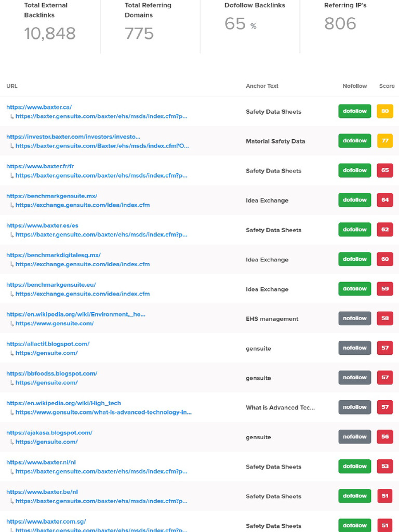Click dofollow badge in benchmarkgensuite.mx row
Screen dimensions: 399x532
click(354, 200)
